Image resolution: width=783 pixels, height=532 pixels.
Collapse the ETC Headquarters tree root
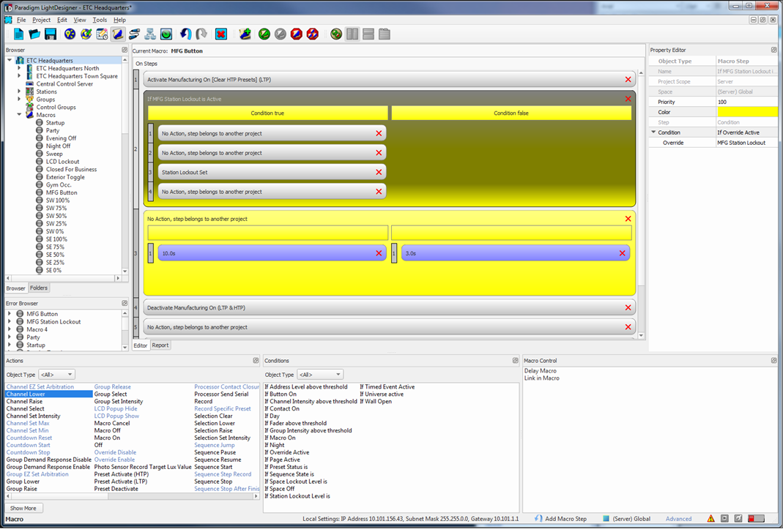click(x=9, y=60)
